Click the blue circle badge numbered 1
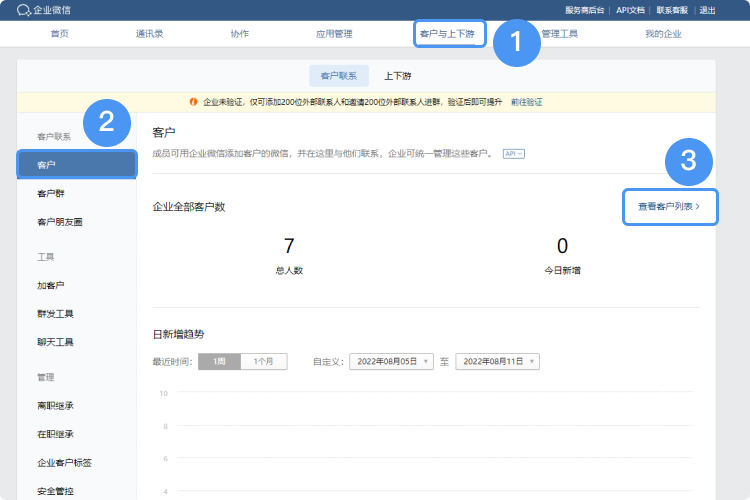This screenshot has width=750, height=500. click(x=515, y=42)
